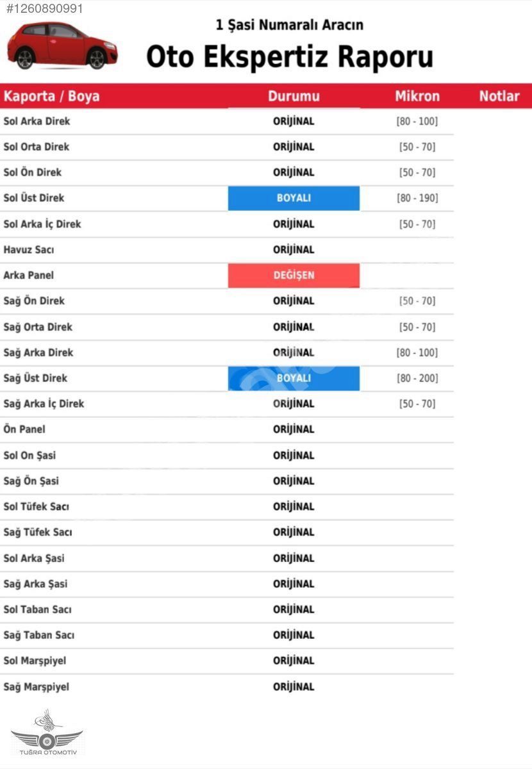The image size is (532, 769).
Task: Select the Sol Arka Direk row label
Action: [37, 121]
